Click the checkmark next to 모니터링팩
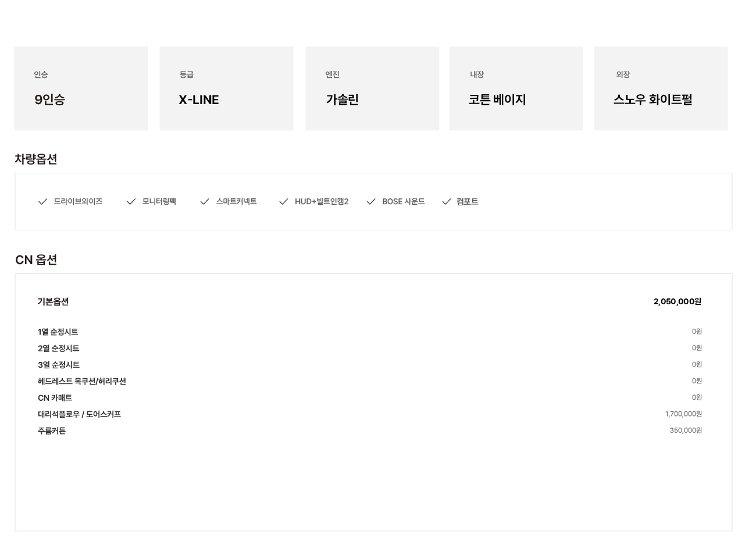The width and height of the screenshot is (756, 555). (131, 201)
